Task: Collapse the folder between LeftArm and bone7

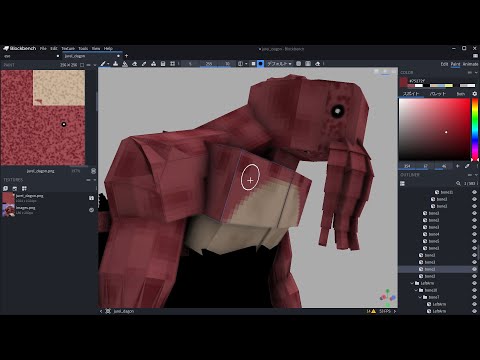Action: click(x=416, y=290)
